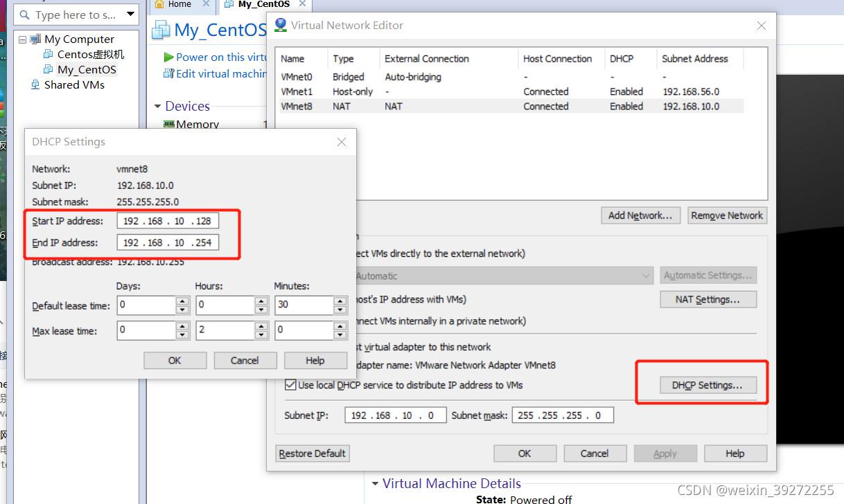
Task: Click Help in Virtual Network Editor
Action: [735, 453]
